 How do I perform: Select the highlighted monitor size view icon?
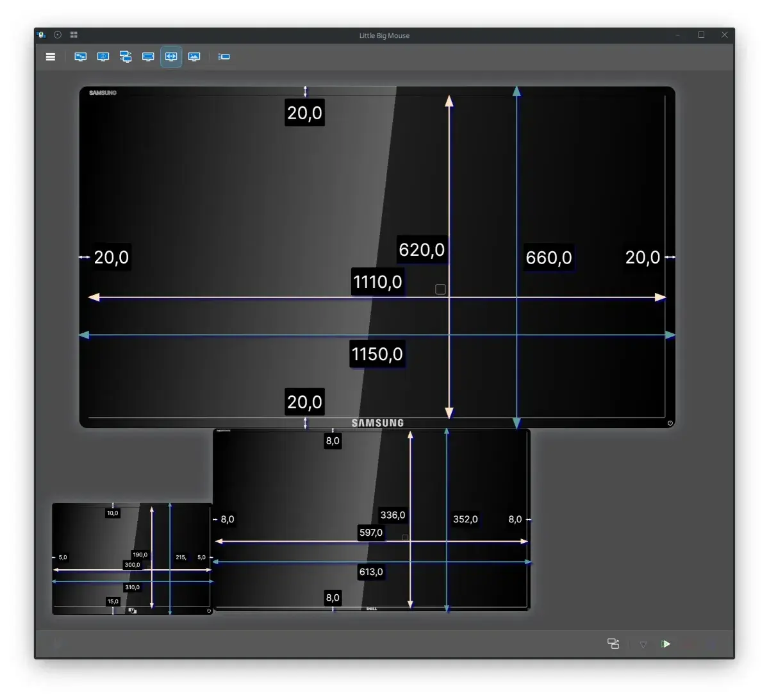pyautogui.click(x=171, y=57)
